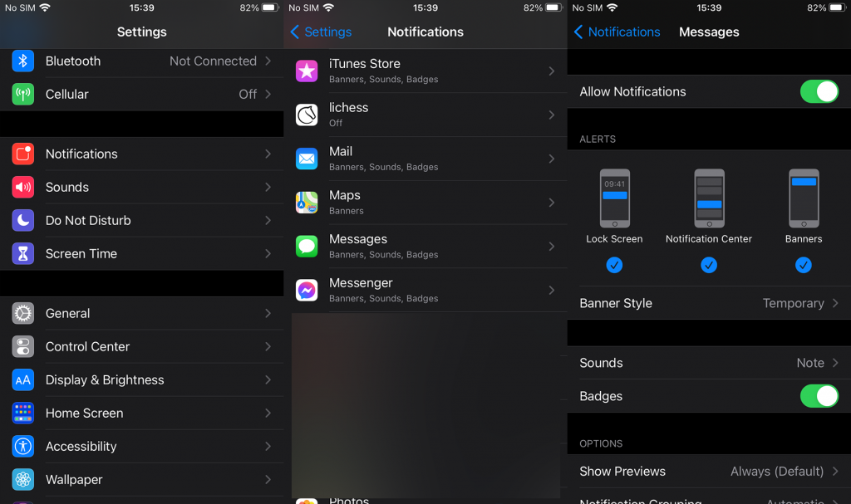
Task: Tap the Messenger app icon
Action: pyautogui.click(x=307, y=291)
